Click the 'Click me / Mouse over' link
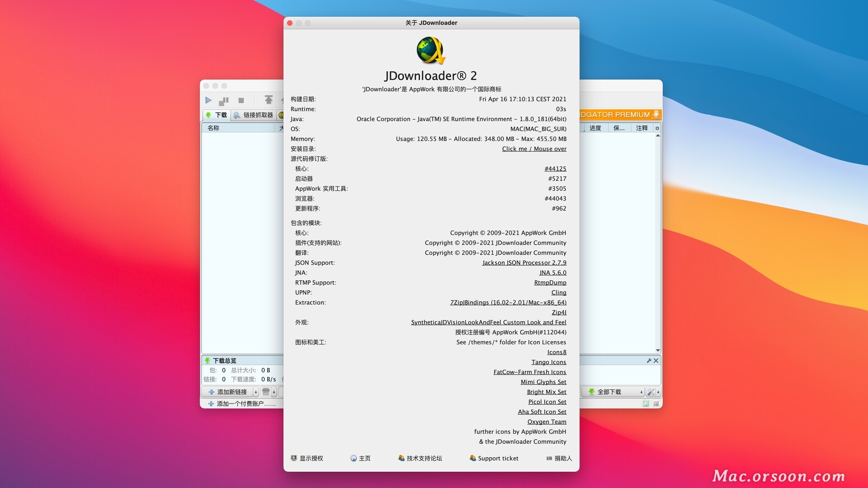This screenshot has width=868, height=488. [x=534, y=149]
